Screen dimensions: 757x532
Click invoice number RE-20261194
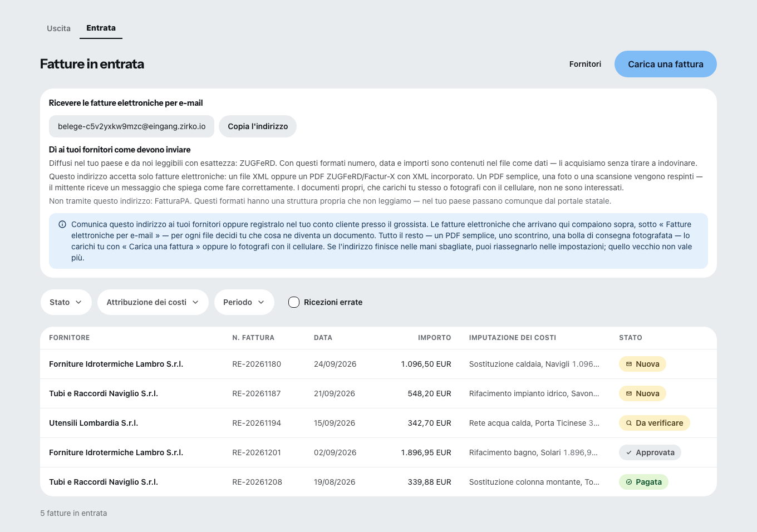pos(257,423)
